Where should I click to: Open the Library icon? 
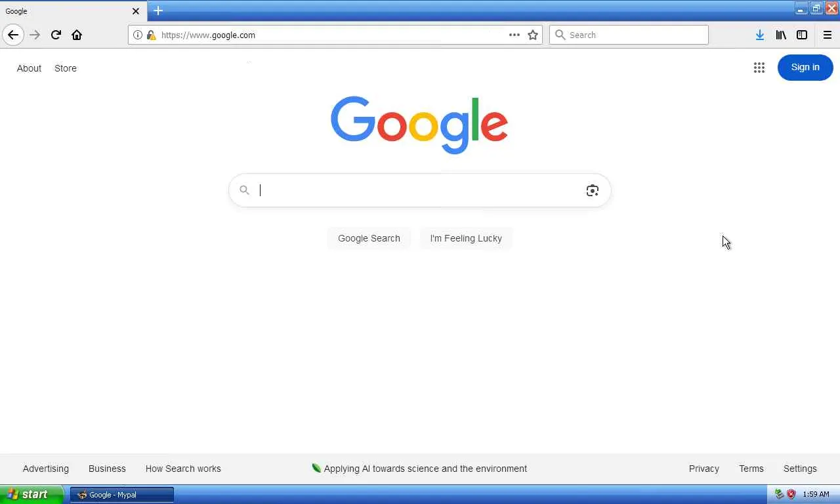[781, 35]
